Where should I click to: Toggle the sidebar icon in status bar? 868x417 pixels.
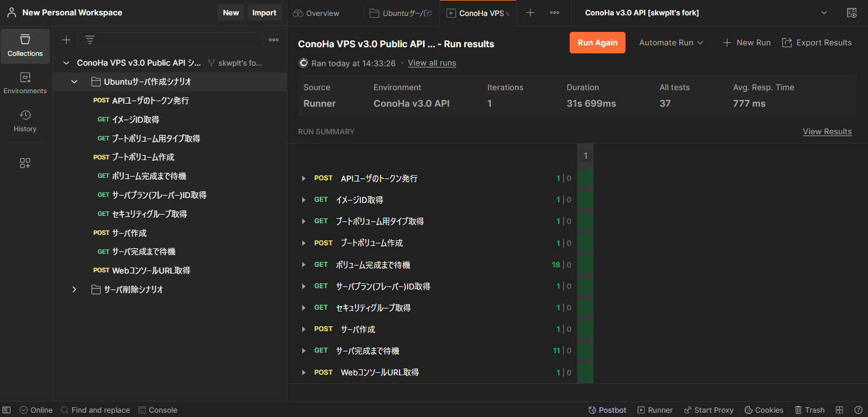tap(7, 410)
